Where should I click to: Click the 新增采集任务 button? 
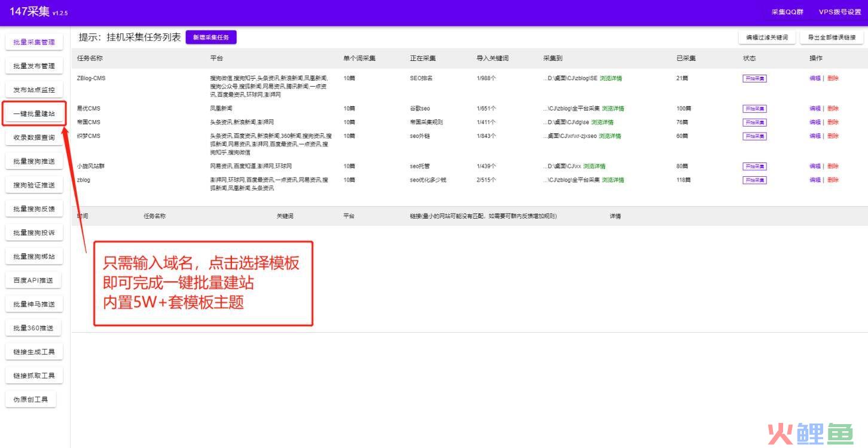pos(211,37)
